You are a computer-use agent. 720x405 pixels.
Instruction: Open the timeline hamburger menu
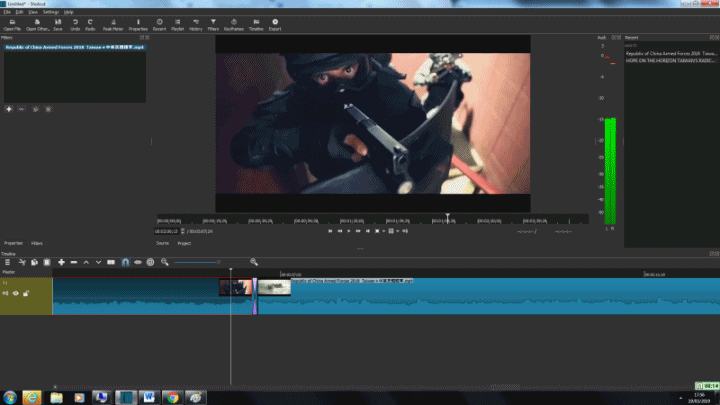(7, 262)
